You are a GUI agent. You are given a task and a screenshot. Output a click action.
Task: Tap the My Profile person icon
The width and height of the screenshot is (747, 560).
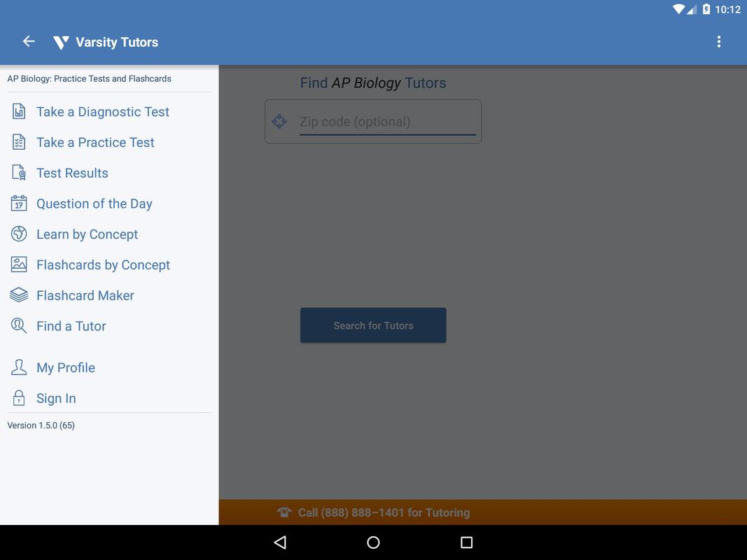click(19, 367)
